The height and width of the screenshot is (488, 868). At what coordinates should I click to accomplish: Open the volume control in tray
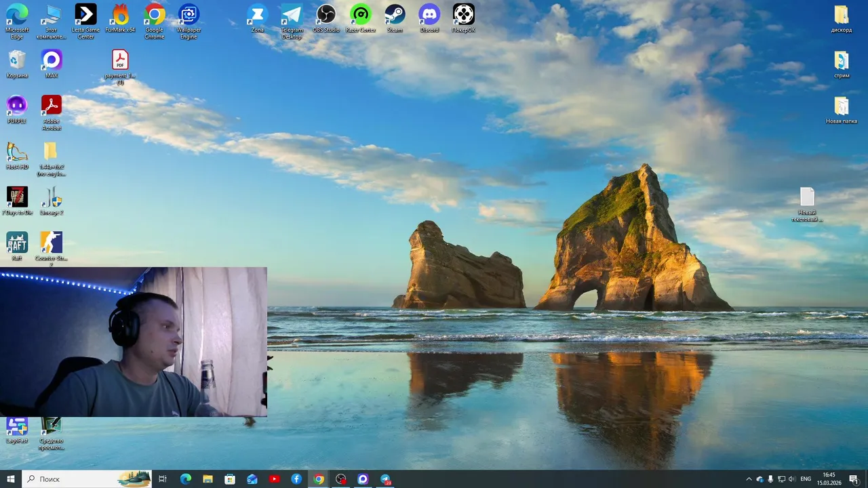click(792, 479)
